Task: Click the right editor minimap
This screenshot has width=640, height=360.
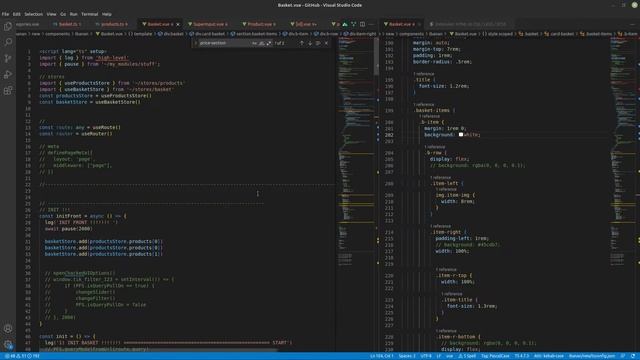Action: click(623, 152)
